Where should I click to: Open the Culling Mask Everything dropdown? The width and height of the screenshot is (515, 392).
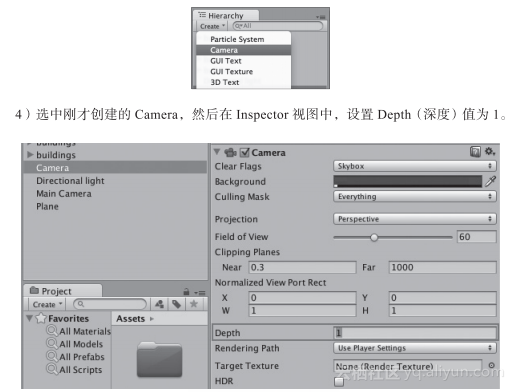tap(415, 196)
